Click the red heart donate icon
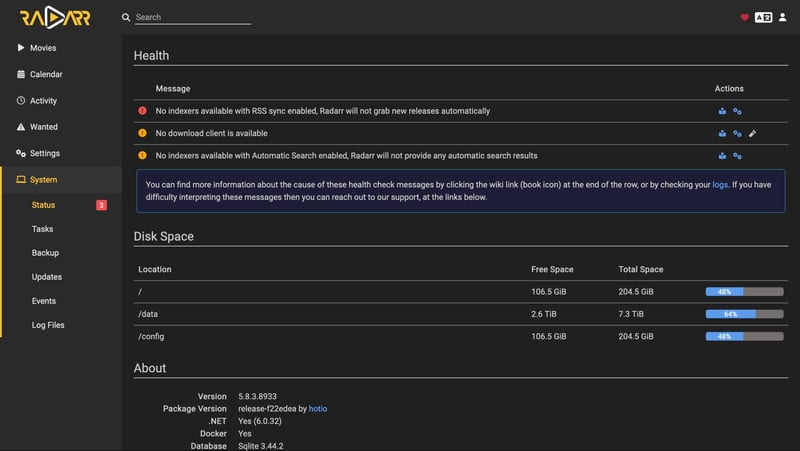800x451 pixels. tap(744, 17)
